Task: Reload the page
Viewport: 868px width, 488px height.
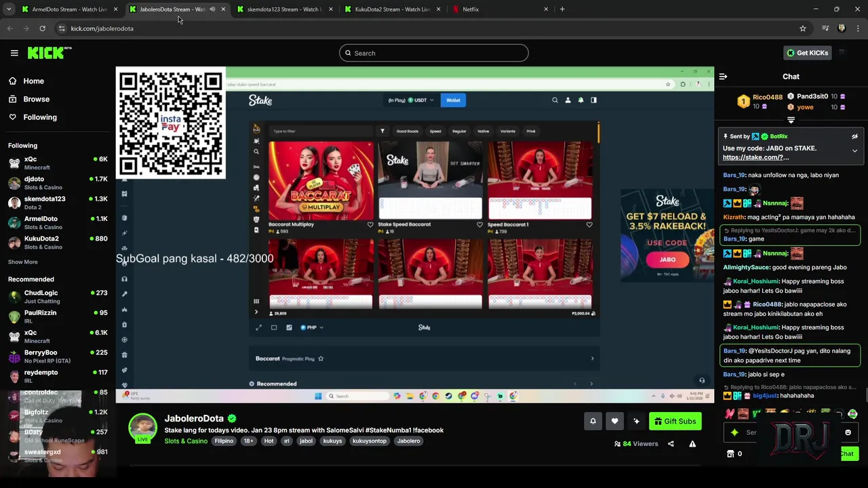Action: (x=42, y=28)
